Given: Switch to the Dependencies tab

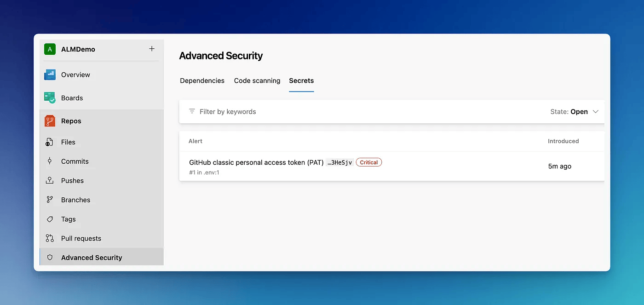Looking at the screenshot, I should click(202, 81).
